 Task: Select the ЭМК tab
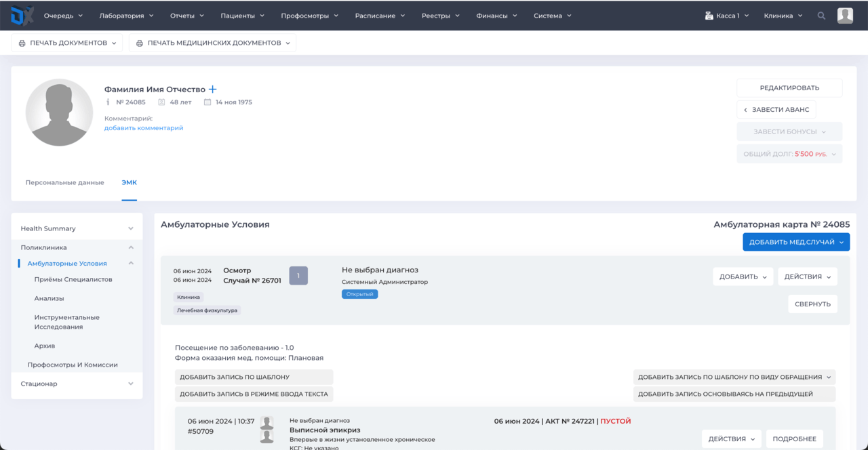tap(130, 182)
